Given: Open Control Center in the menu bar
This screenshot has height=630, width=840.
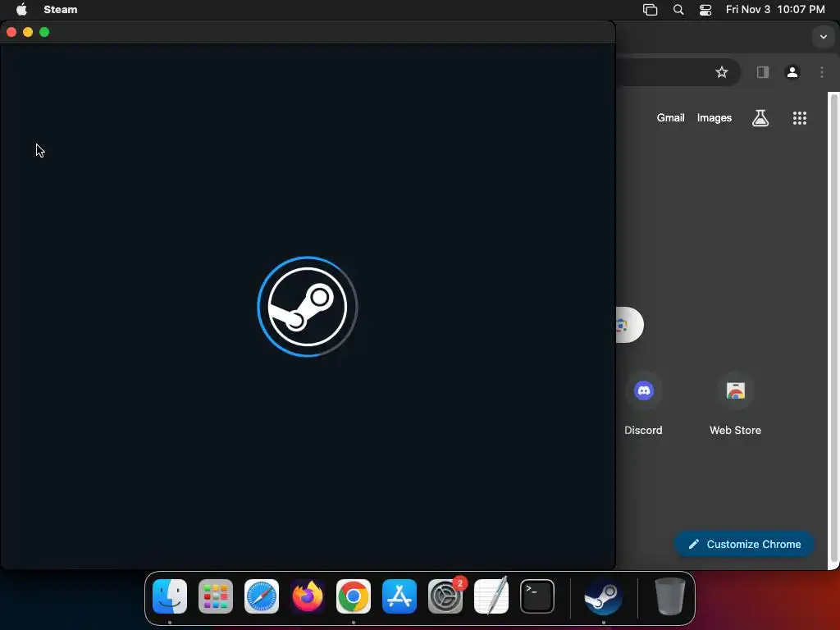Looking at the screenshot, I should pyautogui.click(x=705, y=9).
